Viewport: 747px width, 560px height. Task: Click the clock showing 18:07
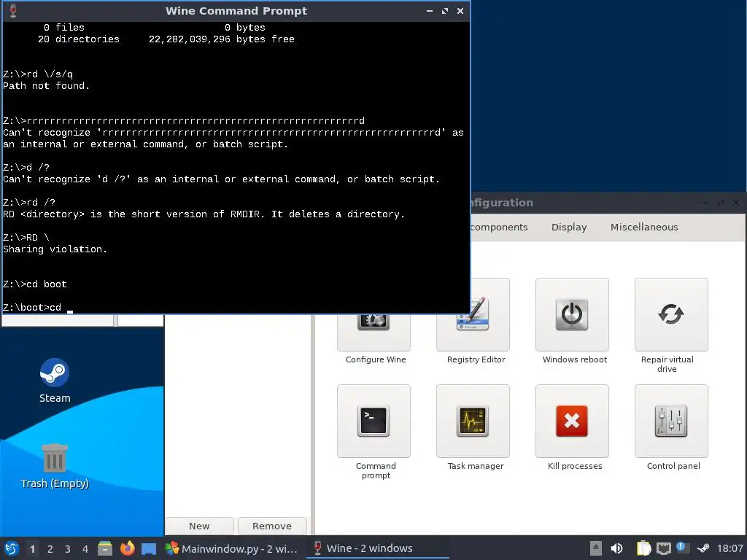click(x=729, y=548)
